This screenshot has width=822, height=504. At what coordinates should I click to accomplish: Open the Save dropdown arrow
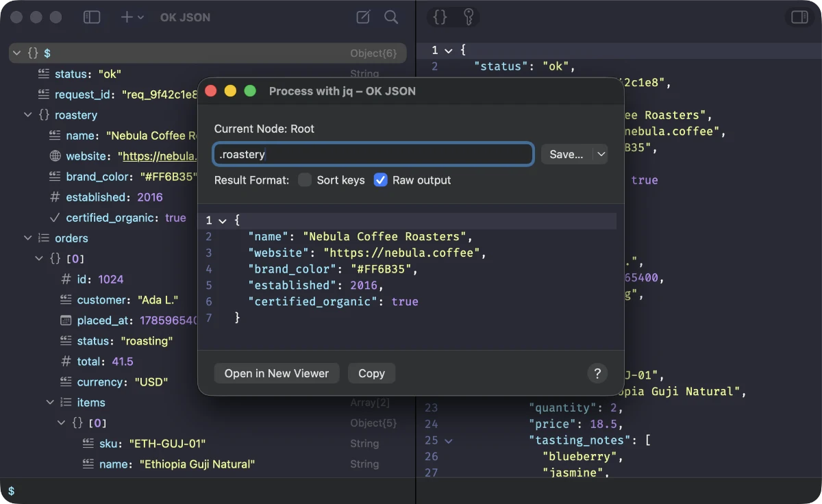[601, 154]
